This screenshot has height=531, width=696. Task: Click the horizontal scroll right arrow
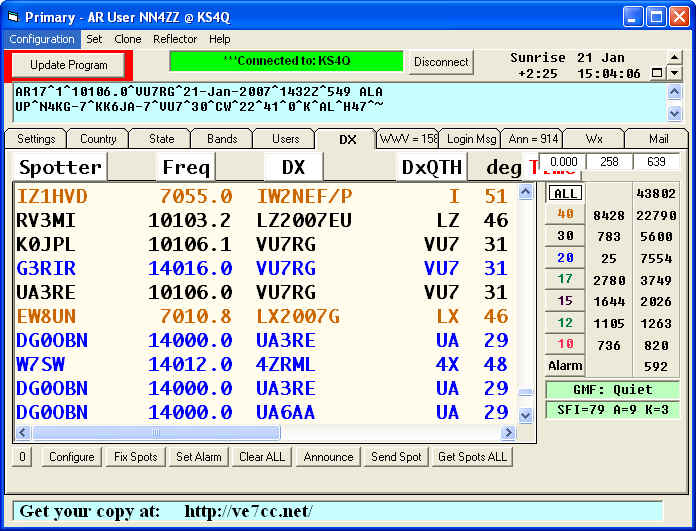click(508, 432)
